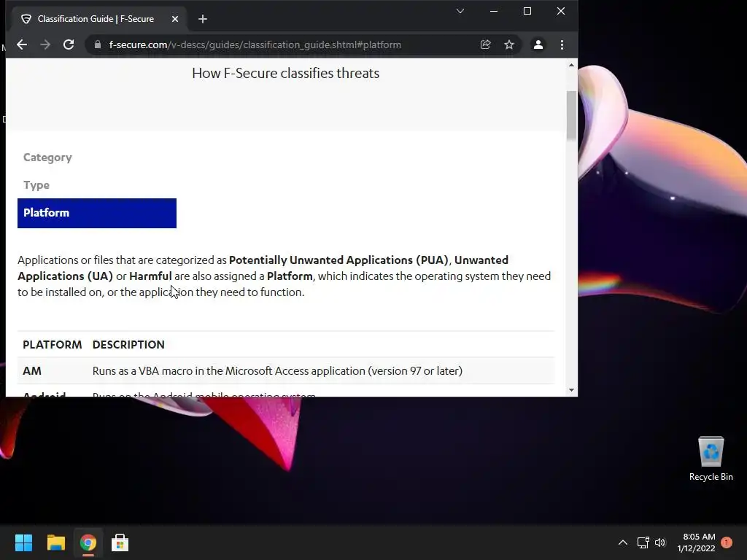The image size is (747, 560).
Task: Select the Recycle Bin desktop icon
Action: pyautogui.click(x=711, y=459)
